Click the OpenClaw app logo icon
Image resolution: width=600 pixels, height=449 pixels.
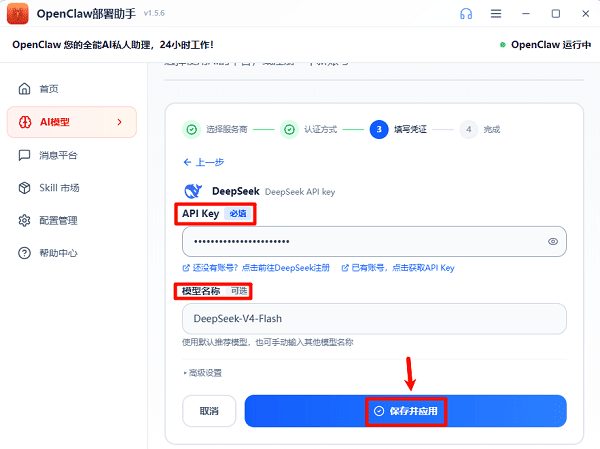(x=18, y=13)
